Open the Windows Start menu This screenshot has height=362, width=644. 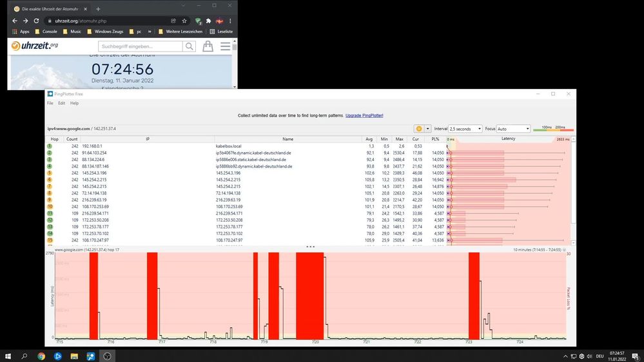click(8, 356)
